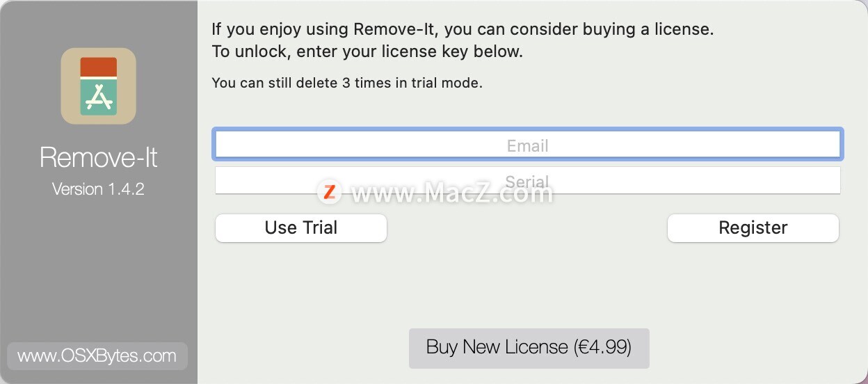Focus the Serial input field
The width and height of the screenshot is (868, 384).
point(528,180)
